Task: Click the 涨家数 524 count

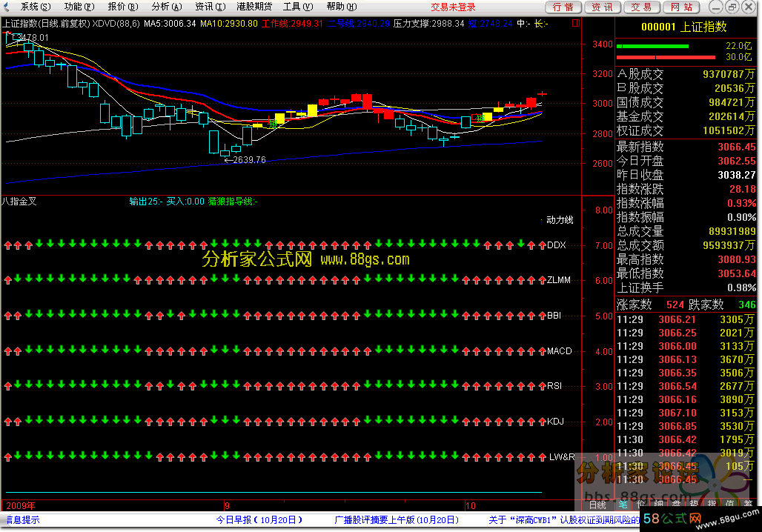Action: click(675, 305)
